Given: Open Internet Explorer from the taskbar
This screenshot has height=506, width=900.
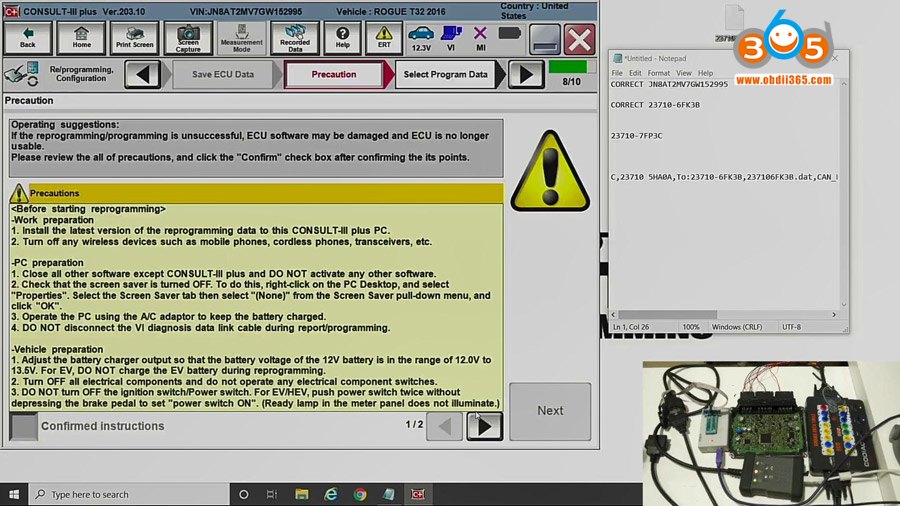Looking at the screenshot, I should tap(331, 494).
